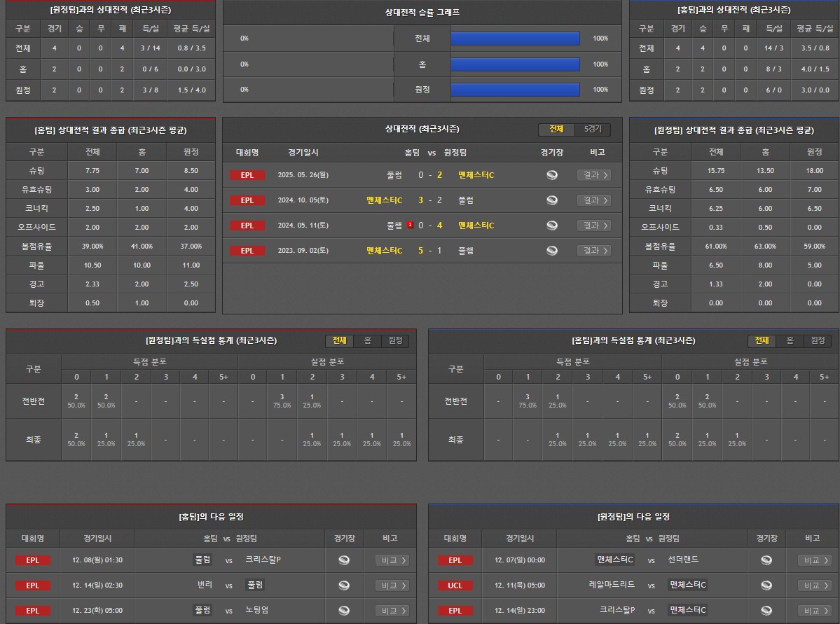Click stadium icon for 맨체스터C vs 선더랜드
This screenshot has height=624, width=840.
766,560
